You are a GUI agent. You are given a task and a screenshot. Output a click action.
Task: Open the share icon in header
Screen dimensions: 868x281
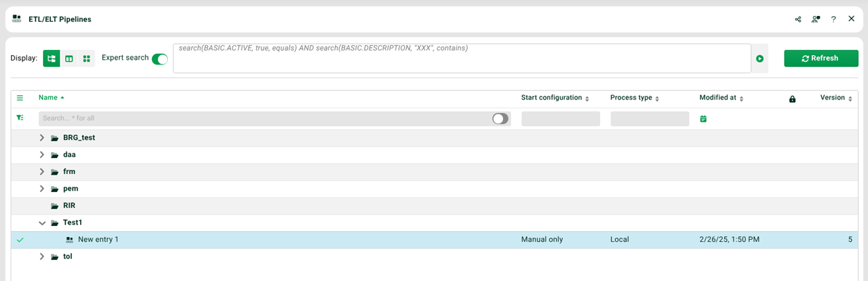798,19
